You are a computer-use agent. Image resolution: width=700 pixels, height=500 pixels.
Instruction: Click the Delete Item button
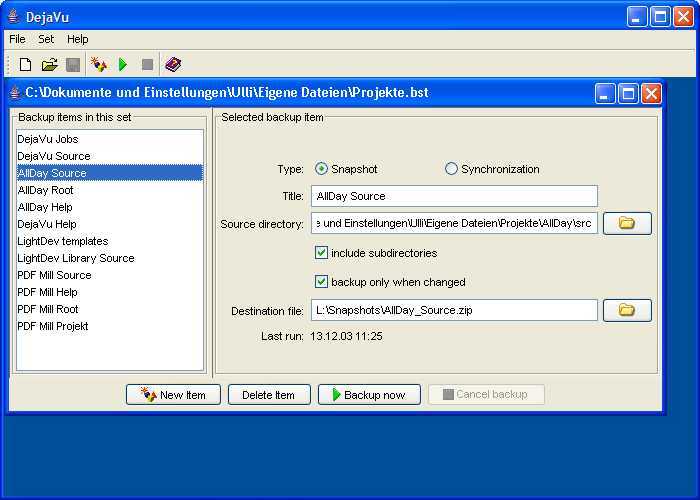[269, 395]
